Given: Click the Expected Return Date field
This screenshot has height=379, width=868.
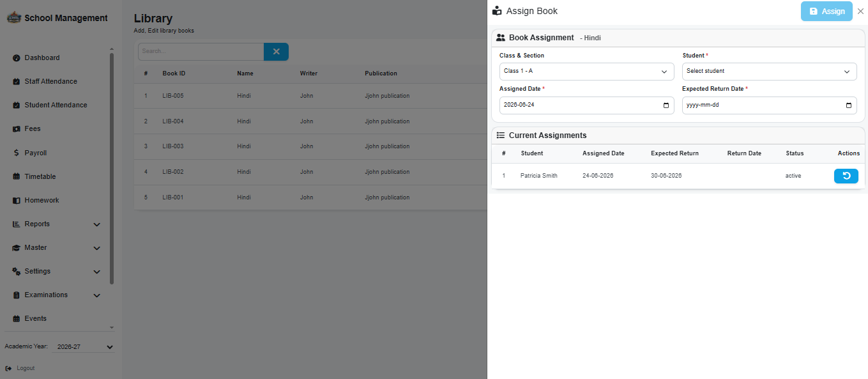Looking at the screenshot, I should 769,105.
